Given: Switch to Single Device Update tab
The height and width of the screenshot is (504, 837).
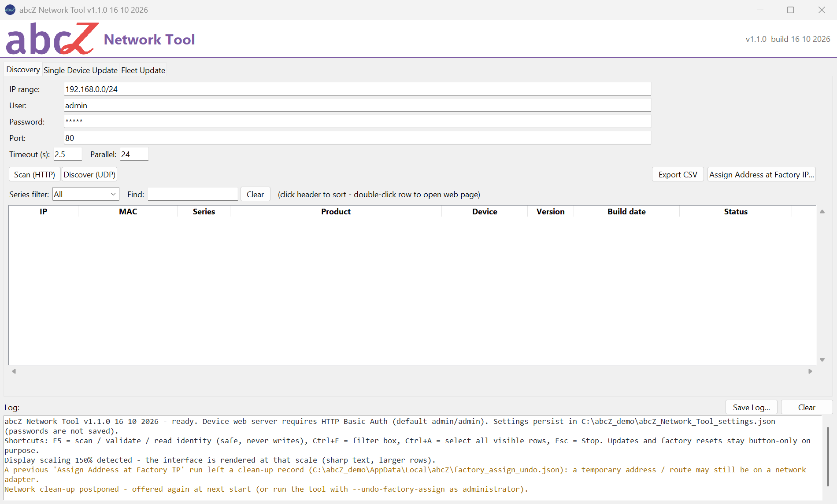Looking at the screenshot, I should [81, 70].
